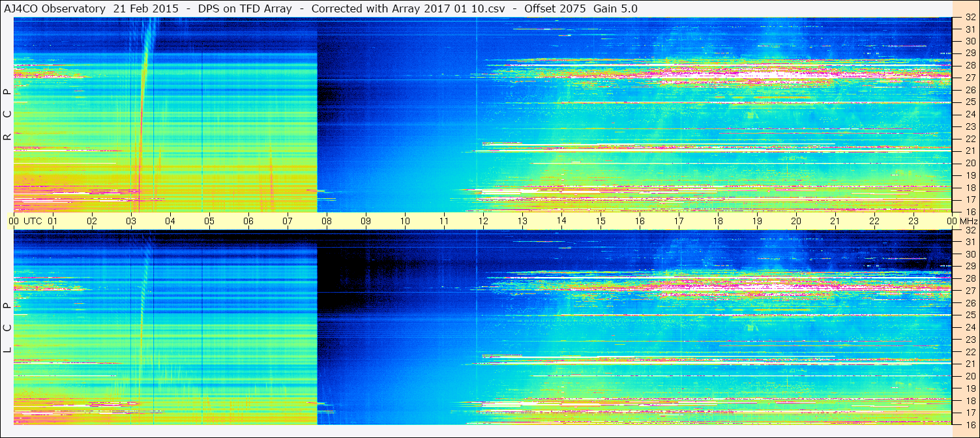Screen dimensions: 980x438
Task: Click the vertical "R C P" panel label
Action: click(x=7, y=115)
